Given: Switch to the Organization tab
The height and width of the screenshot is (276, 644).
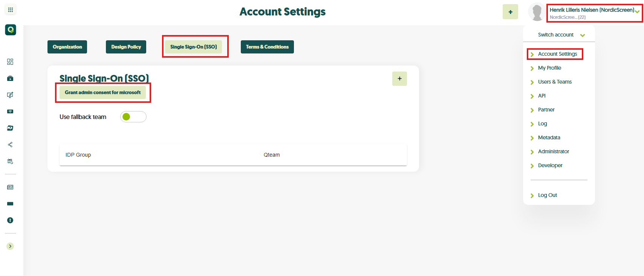Looking at the screenshot, I should pos(67,47).
